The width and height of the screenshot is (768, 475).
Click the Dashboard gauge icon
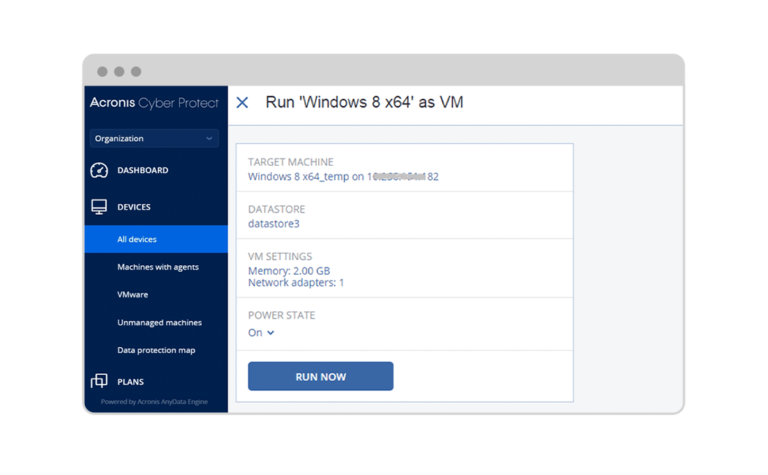click(x=99, y=170)
